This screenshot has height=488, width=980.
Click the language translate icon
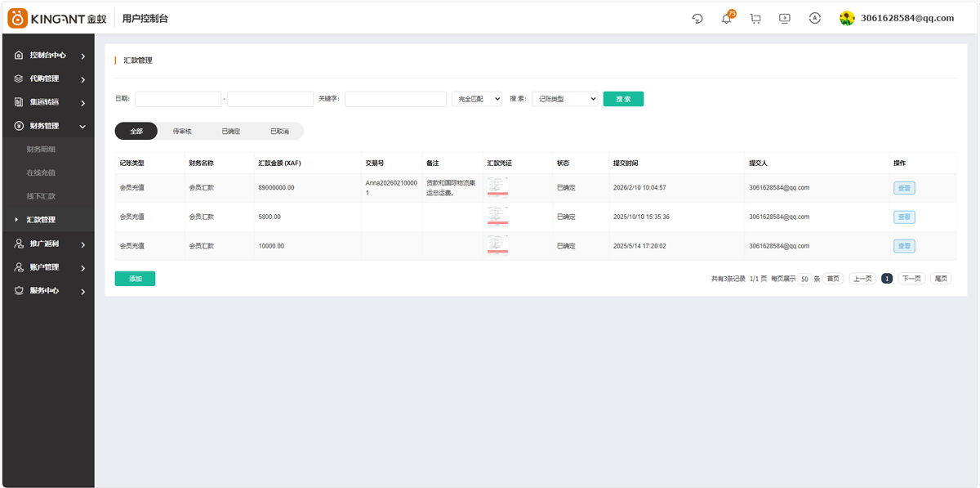[814, 18]
